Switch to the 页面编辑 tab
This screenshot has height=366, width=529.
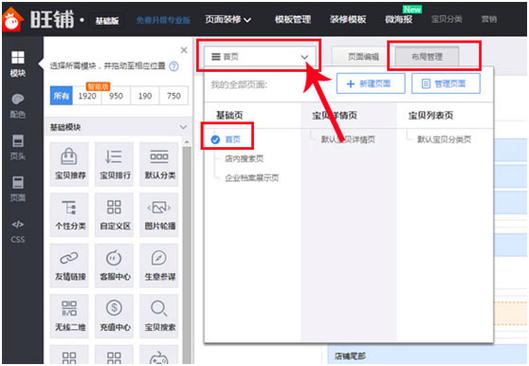pyautogui.click(x=363, y=57)
